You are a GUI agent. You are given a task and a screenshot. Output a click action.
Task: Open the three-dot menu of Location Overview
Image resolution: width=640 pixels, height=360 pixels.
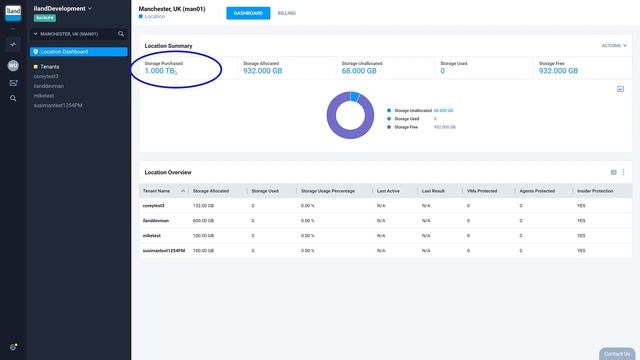point(623,172)
